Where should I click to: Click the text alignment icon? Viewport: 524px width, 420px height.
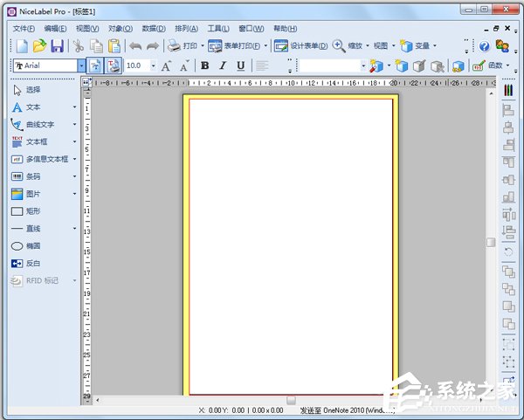click(x=262, y=65)
